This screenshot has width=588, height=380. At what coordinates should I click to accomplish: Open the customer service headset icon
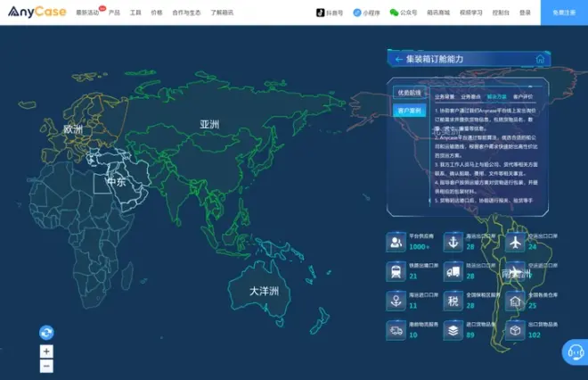[576, 352]
